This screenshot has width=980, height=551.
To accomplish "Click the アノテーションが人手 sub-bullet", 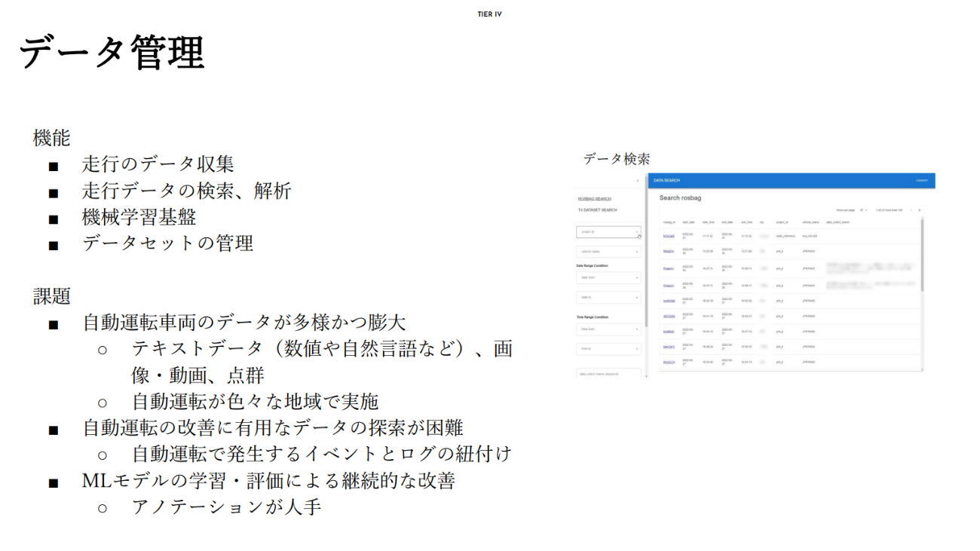I will coord(226,507).
